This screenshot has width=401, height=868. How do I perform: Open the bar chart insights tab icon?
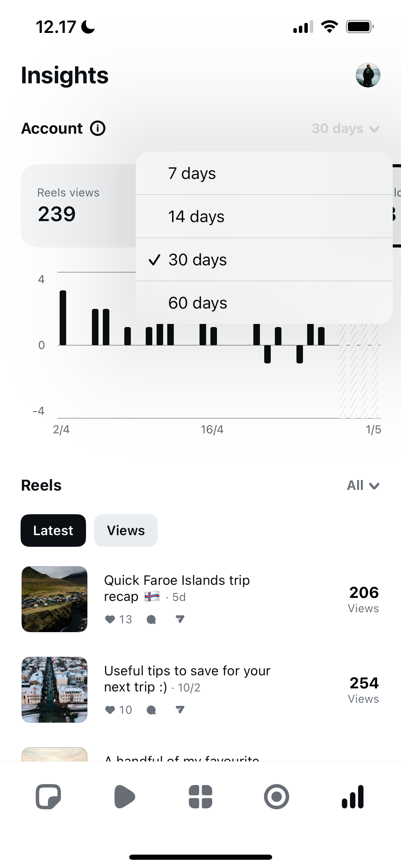353,796
